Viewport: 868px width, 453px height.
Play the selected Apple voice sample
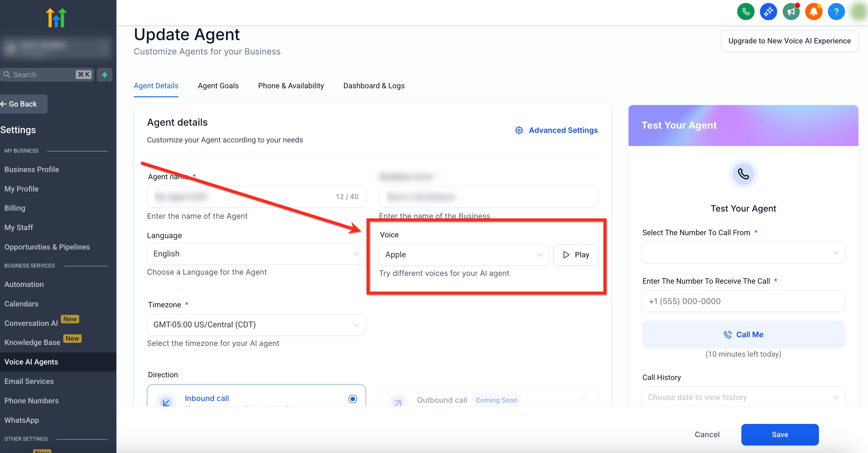pyautogui.click(x=575, y=255)
